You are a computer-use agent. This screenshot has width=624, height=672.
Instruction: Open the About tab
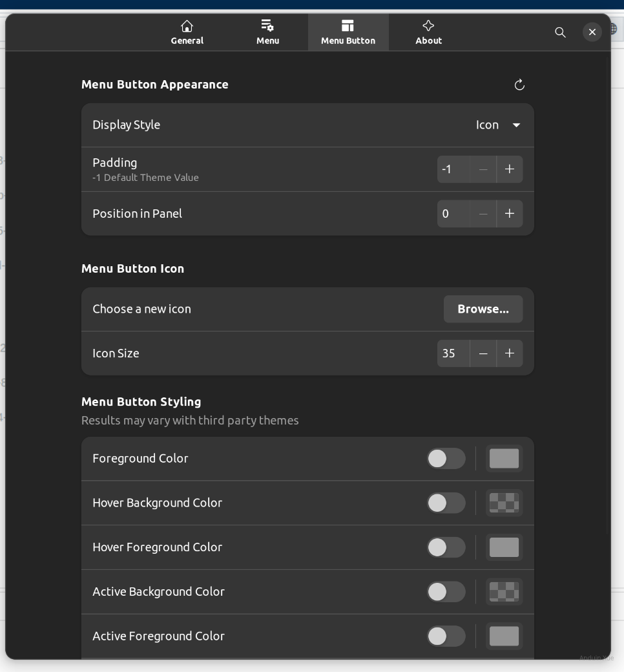pyautogui.click(x=428, y=32)
